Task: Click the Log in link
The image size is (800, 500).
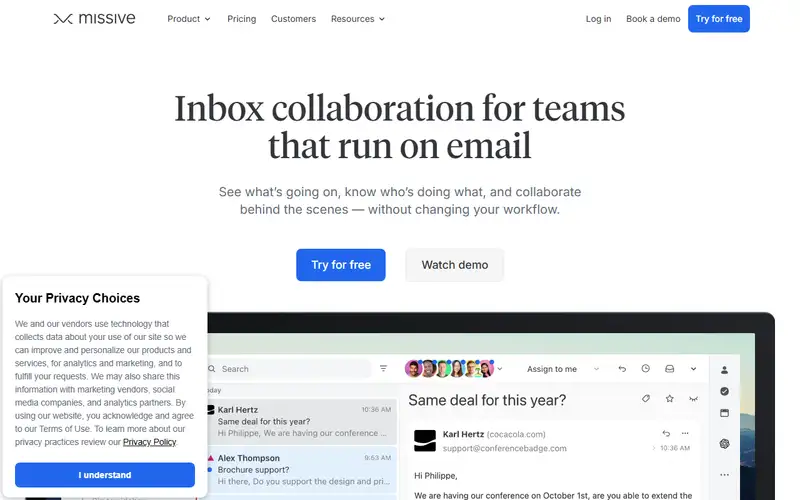Action: pyautogui.click(x=598, y=19)
